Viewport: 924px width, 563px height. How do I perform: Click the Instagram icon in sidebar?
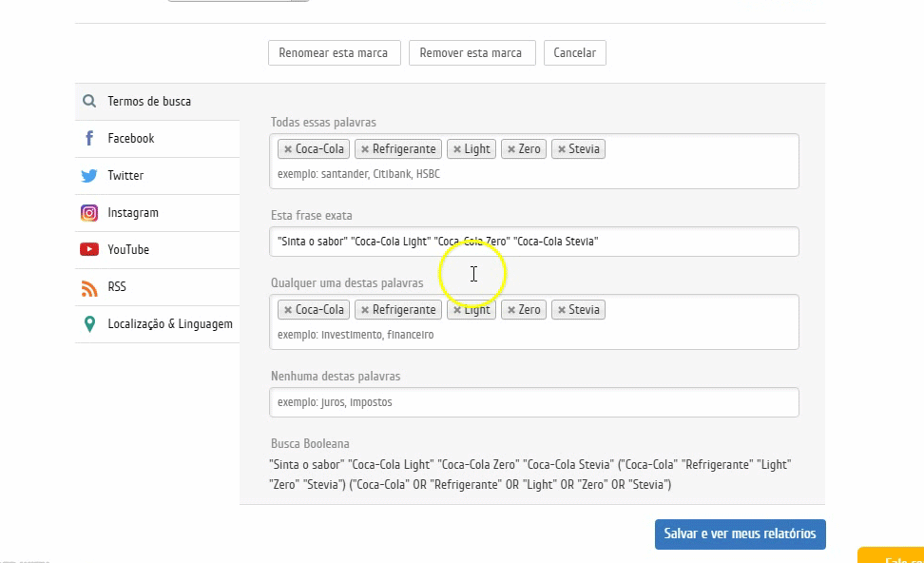[89, 213]
